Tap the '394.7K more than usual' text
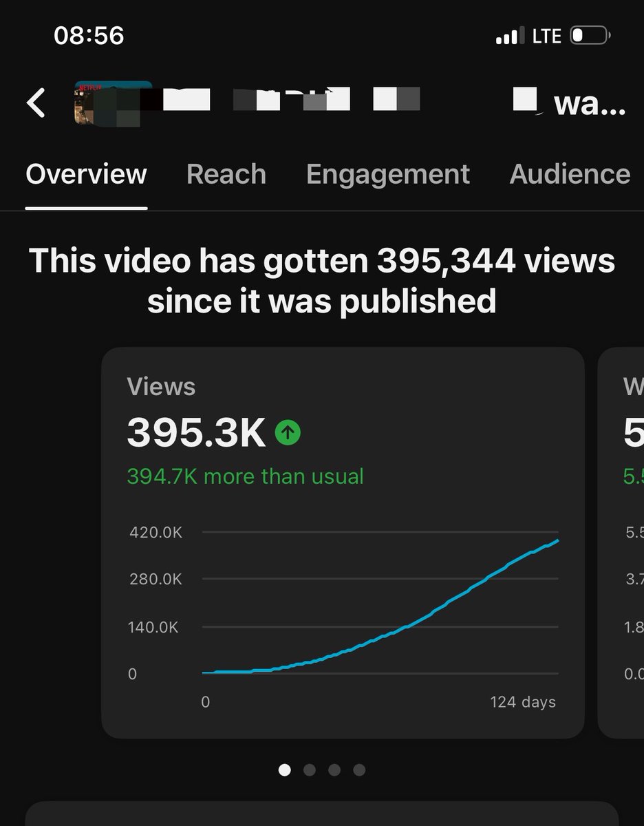This screenshot has width=644, height=826. tap(245, 476)
